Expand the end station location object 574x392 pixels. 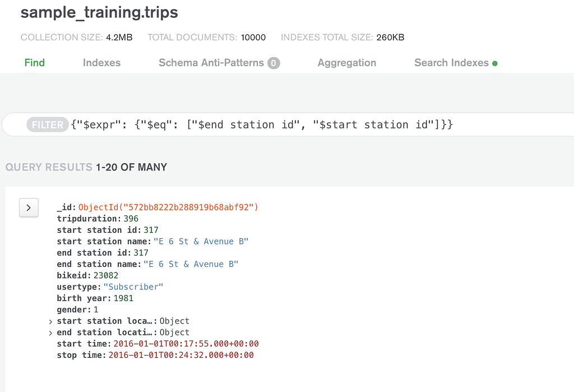click(50, 332)
